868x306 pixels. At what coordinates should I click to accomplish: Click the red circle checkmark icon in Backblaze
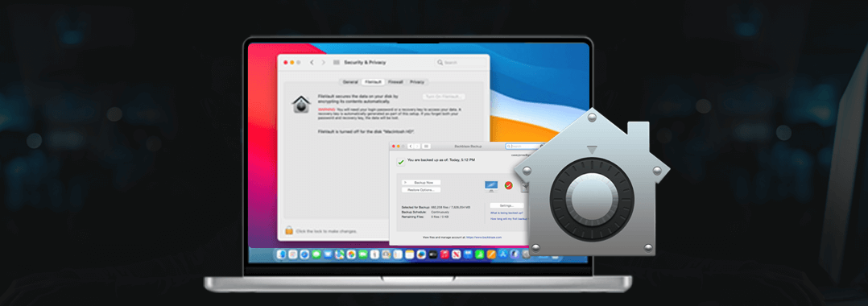pos(508,185)
